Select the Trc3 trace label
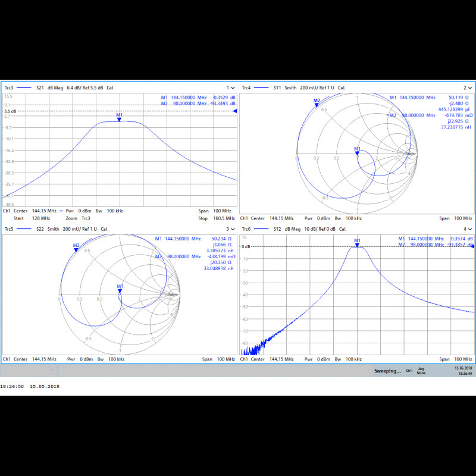 coord(10,88)
